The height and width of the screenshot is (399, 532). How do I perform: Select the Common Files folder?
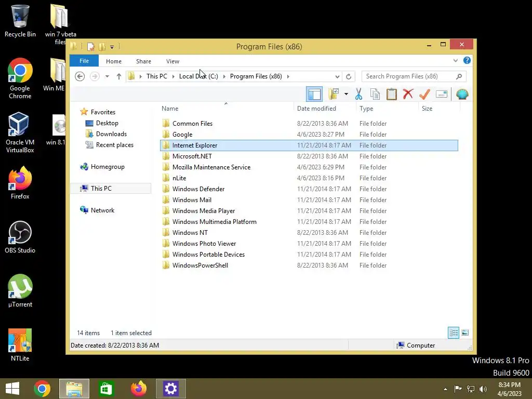pyautogui.click(x=309, y=124)
